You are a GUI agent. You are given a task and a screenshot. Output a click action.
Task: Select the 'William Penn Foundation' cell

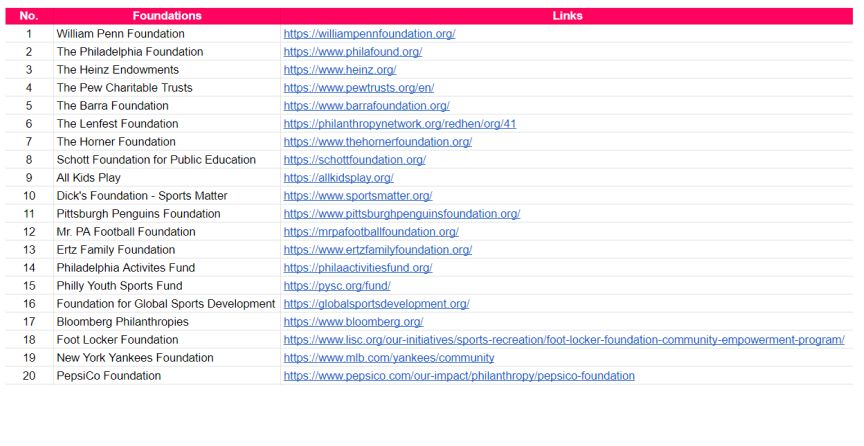click(167, 34)
